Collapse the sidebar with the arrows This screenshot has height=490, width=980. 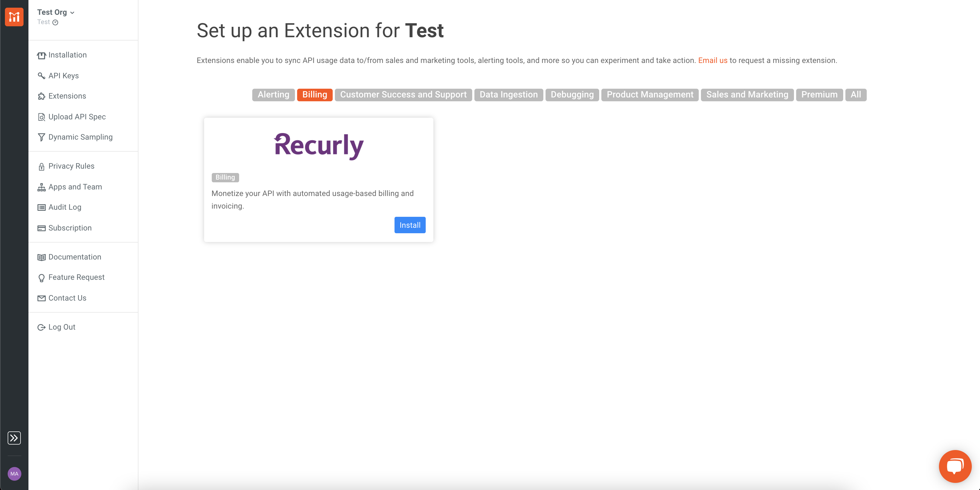point(14,438)
